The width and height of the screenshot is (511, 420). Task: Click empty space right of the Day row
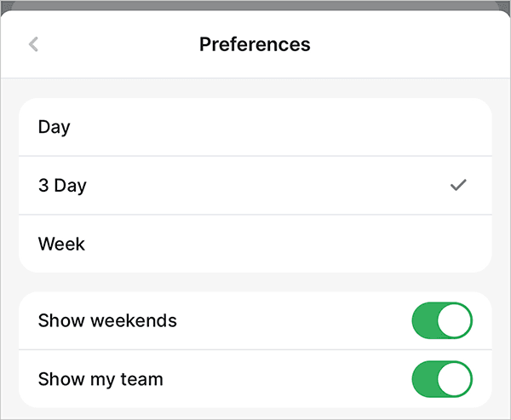pos(341,127)
